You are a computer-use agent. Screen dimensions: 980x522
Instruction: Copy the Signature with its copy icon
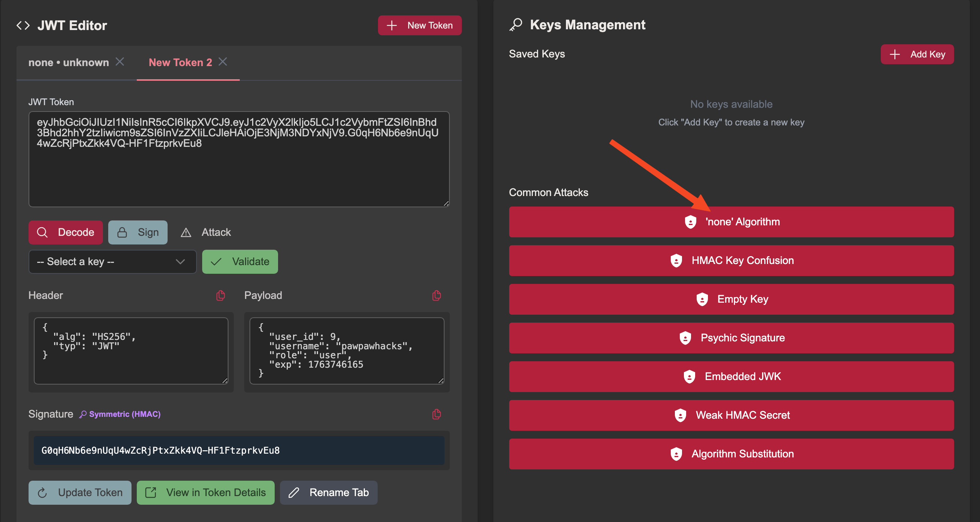coord(436,414)
